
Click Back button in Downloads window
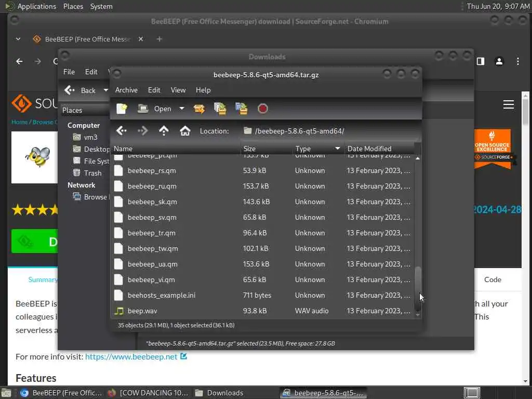(x=81, y=90)
